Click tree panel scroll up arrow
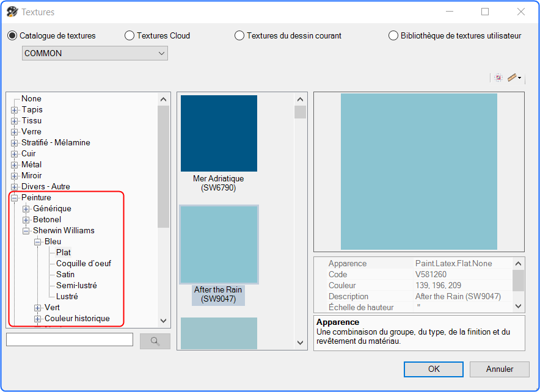The width and height of the screenshot is (540, 392). click(x=164, y=100)
